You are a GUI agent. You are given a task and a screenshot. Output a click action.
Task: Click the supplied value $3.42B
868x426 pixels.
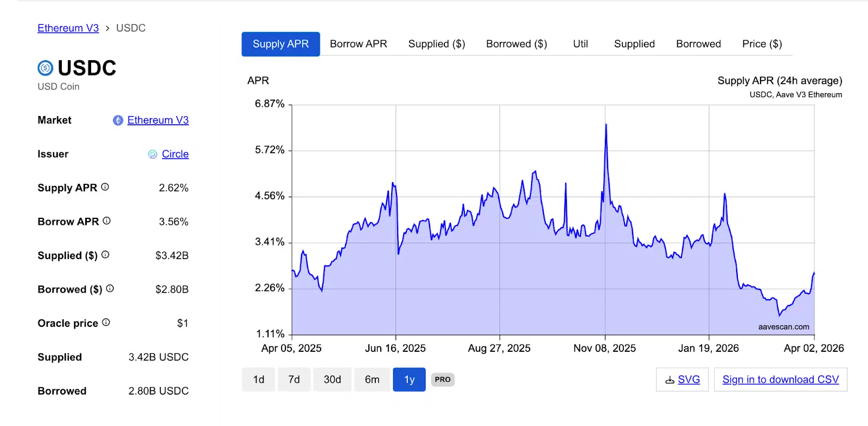coord(172,256)
